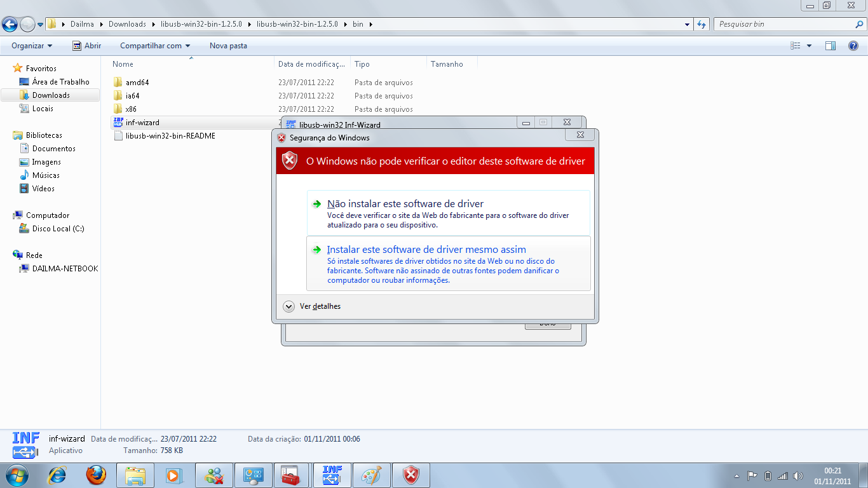Image resolution: width=868 pixels, height=488 pixels.
Task: Switch to Windows Security shield taskbar icon
Action: point(411,475)
